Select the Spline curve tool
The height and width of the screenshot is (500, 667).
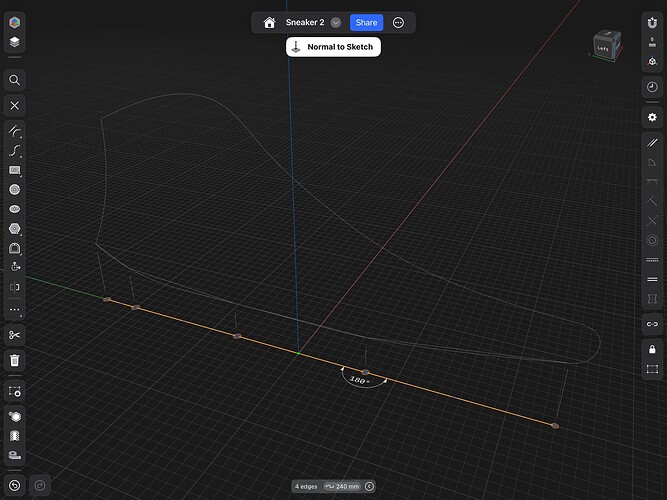(x=14, y=151)
